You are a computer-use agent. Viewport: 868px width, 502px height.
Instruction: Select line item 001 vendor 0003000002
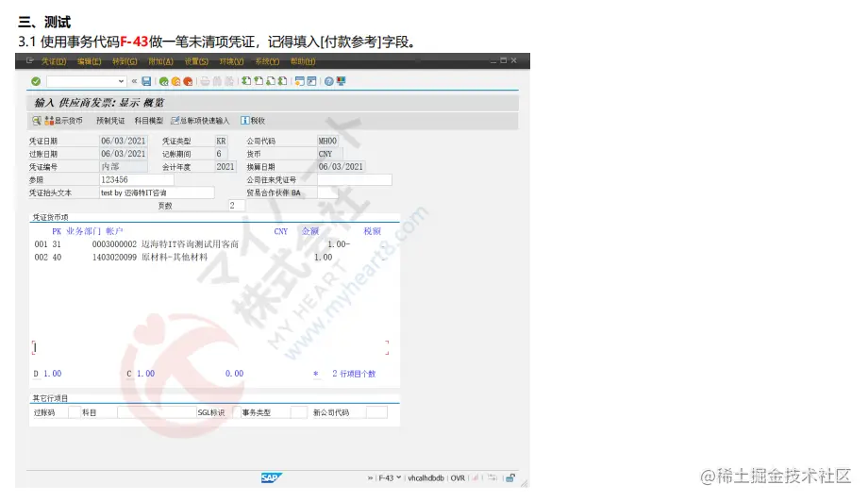[x=192, y=244]
